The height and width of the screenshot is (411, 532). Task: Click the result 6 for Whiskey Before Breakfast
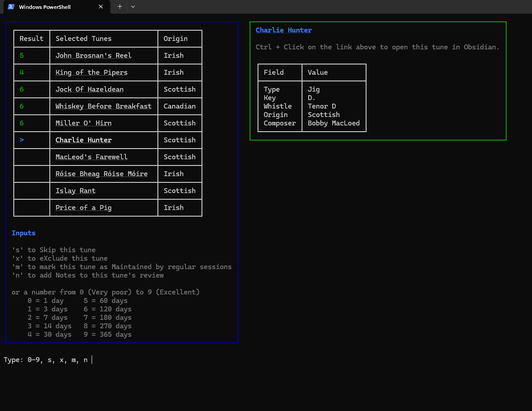[x=22, y=106]
